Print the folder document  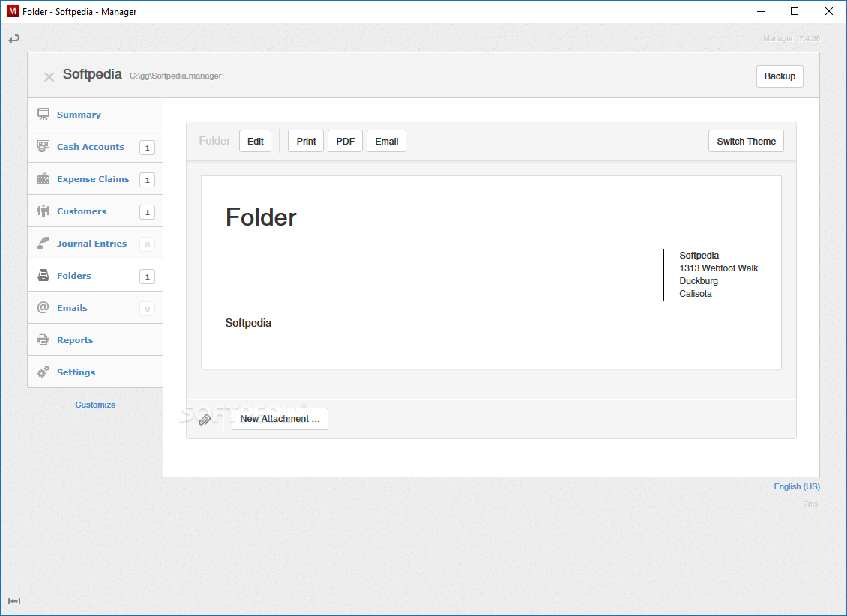[306, 141]
